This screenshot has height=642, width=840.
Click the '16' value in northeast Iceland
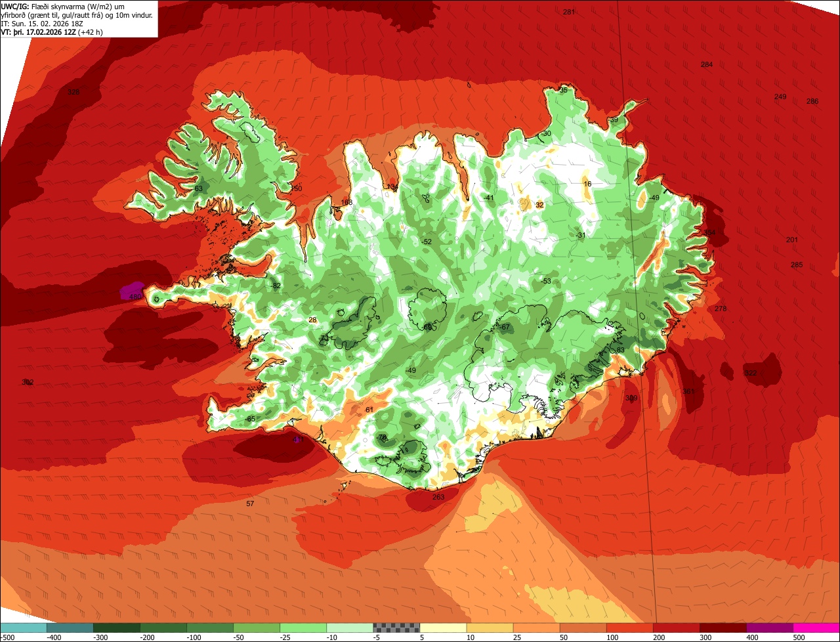click(587, 184)
